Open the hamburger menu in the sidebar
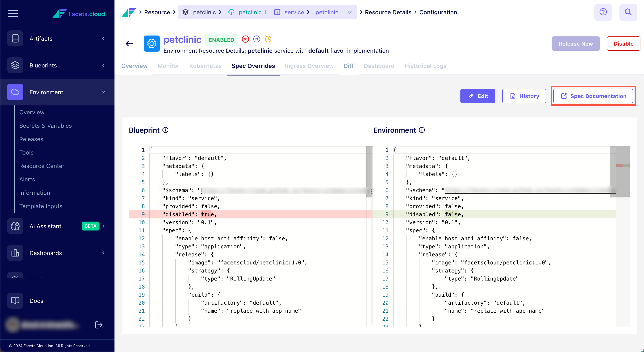 pos(13,13)
